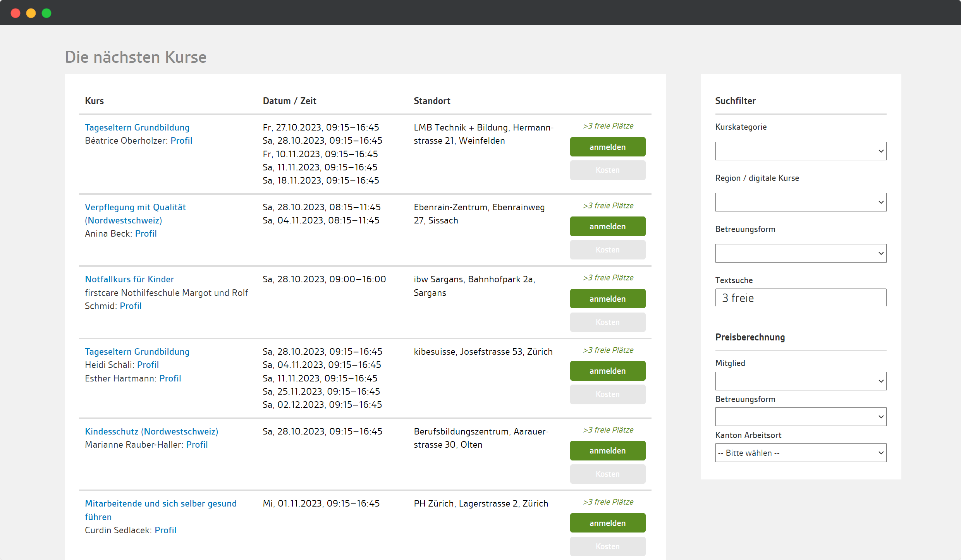
Task: Open Mitarbeitende und sich selber gesund führen course
Action: (160, 510)
